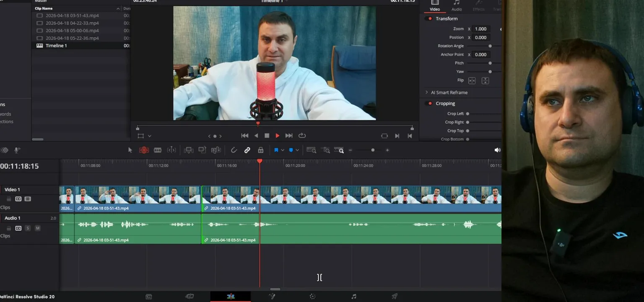Go to next edit point
Screen dimensions: 644x302
(397, 136)
